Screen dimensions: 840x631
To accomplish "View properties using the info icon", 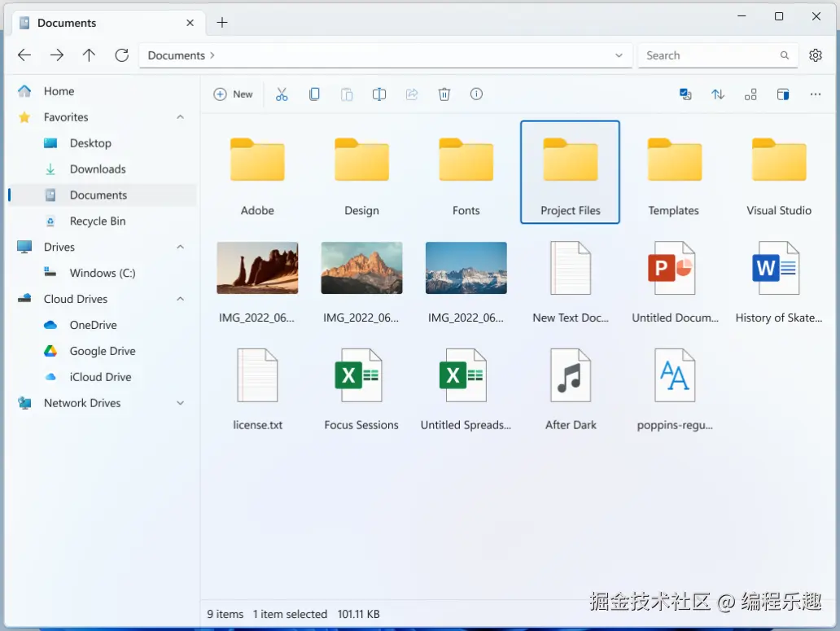I will (476, 94).
